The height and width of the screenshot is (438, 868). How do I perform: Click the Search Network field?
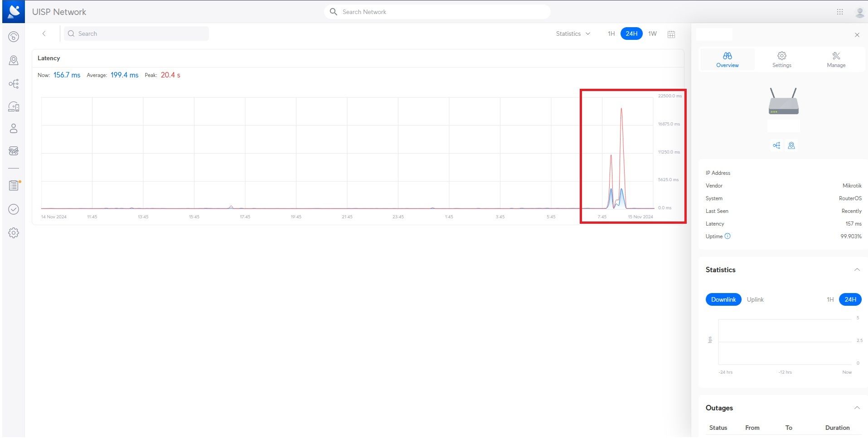pyautogui.click(x=437, y=12)
